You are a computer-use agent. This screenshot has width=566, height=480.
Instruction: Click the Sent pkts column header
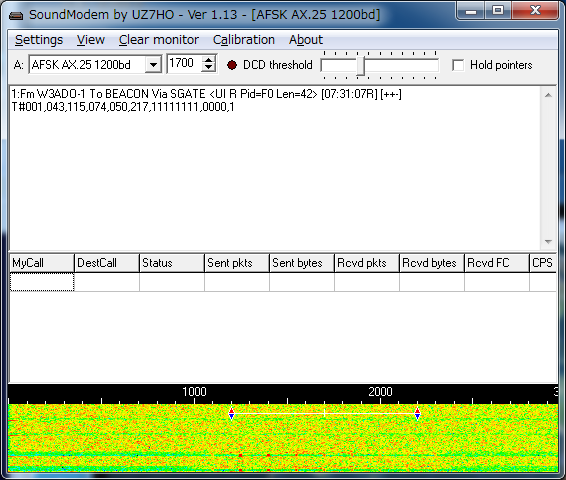(237, 263)
